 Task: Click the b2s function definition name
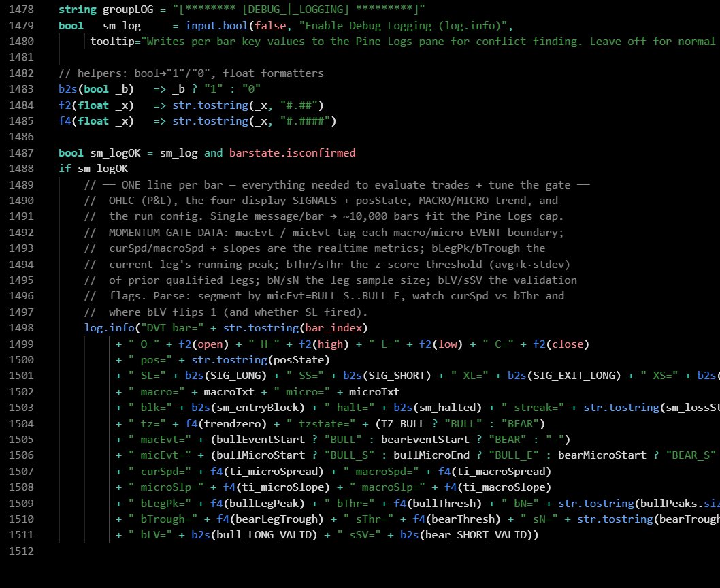point(68,89)
